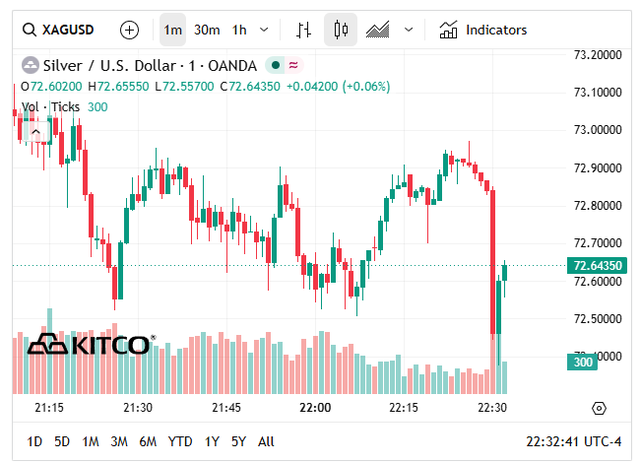This screenshot has height=463, width=640.
Task: Click the pink data update indicator
Action: pos(293,65)
